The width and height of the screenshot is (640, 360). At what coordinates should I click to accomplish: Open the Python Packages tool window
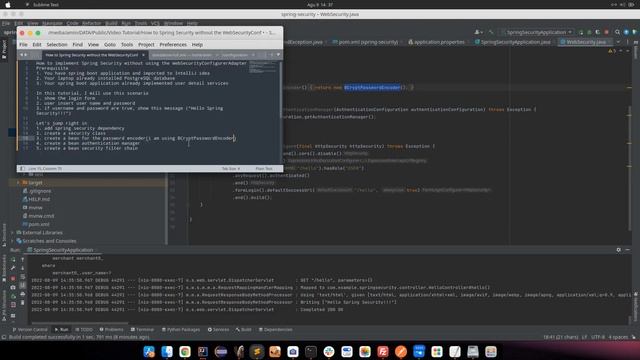[181, 329]
